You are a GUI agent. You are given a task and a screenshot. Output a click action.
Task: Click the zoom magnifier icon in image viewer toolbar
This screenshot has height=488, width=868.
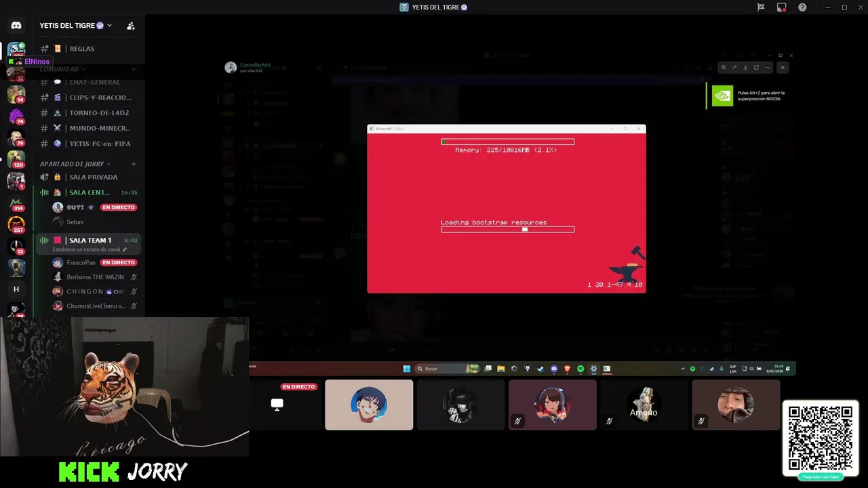click(724, 67)
